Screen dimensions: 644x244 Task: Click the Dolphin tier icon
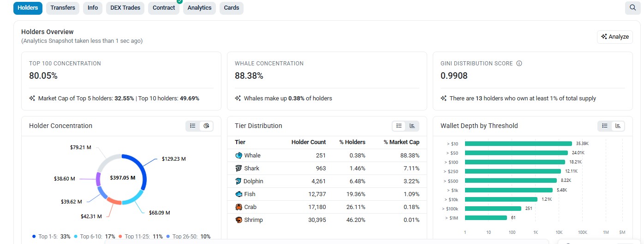click(x=239, y=181)
